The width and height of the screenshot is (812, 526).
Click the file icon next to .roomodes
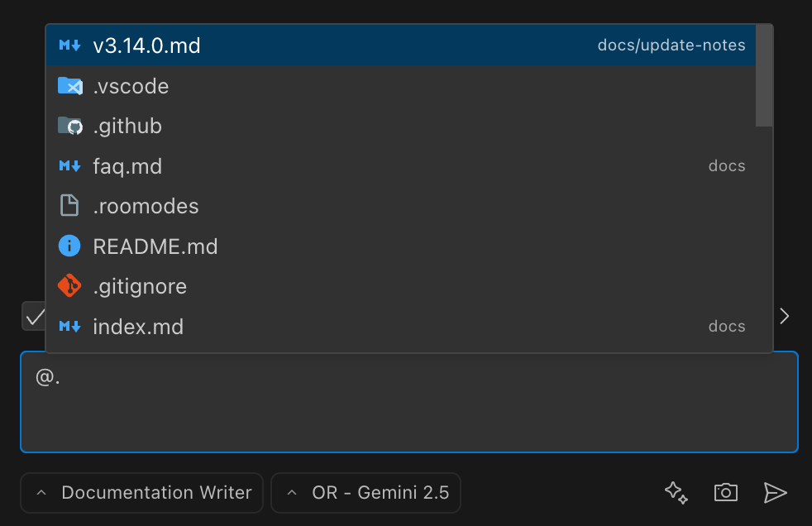tap(69, 206)
